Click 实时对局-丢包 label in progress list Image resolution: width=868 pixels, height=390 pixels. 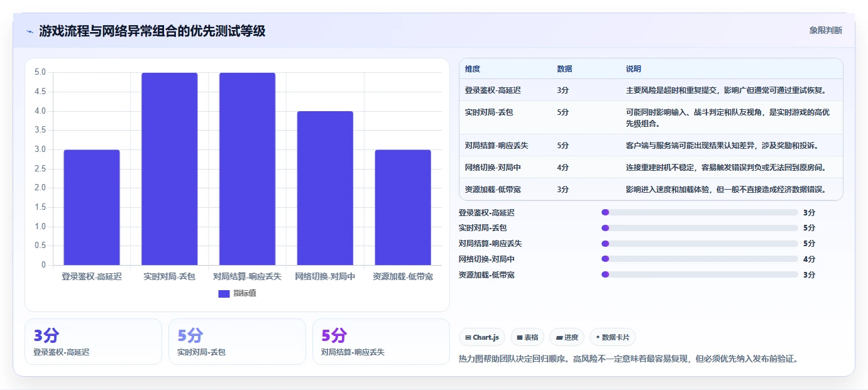(483, 228)
